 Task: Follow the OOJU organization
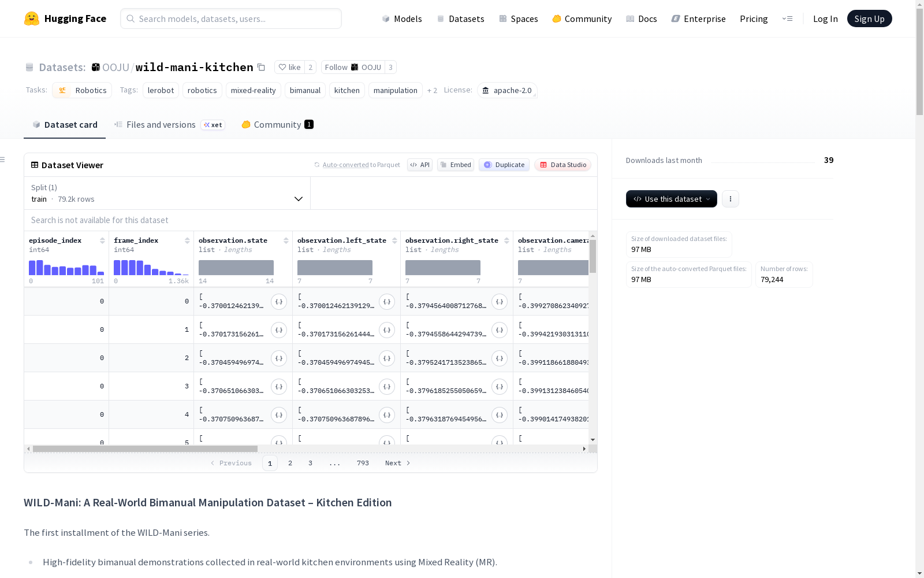(353, 67)
